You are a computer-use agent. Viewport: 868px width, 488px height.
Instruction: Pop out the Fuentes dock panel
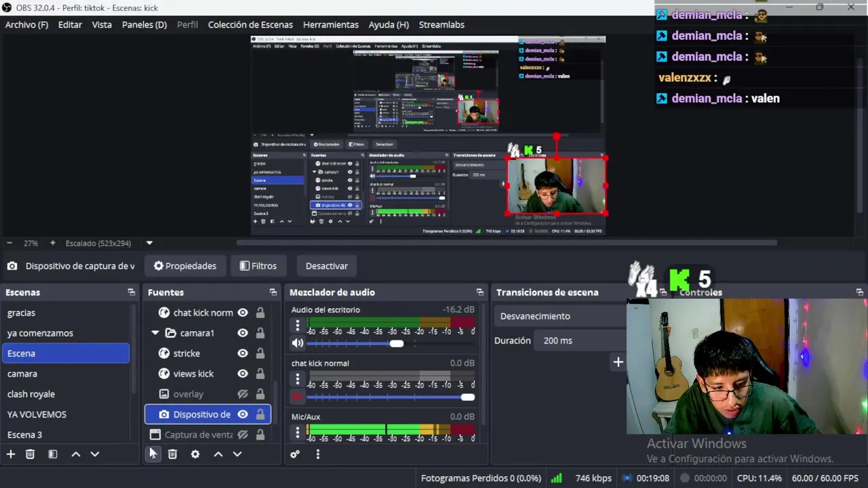pyautogui.click(x=273, y=292)
